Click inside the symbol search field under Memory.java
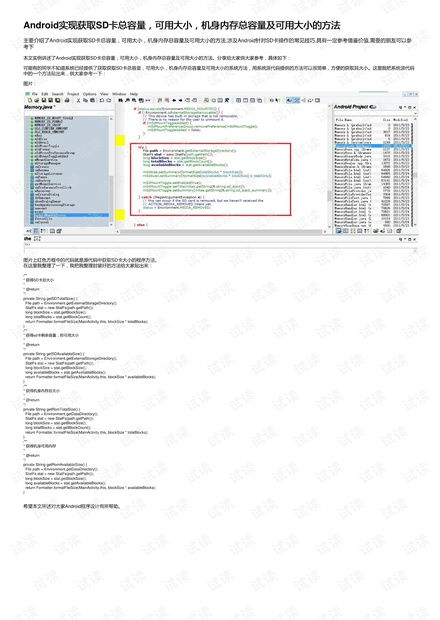Image resolution: width=440 pixels, height=620 pixels. pyautogui.click(x=68, y=113)
